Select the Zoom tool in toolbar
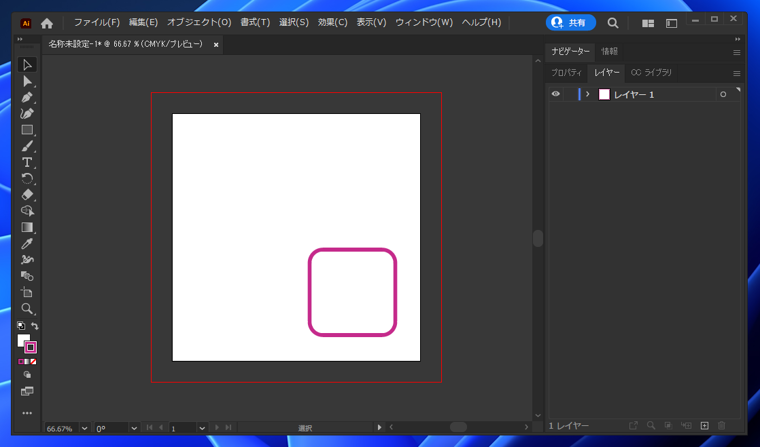This screenshot has width=760, height=447. [27, 309]
